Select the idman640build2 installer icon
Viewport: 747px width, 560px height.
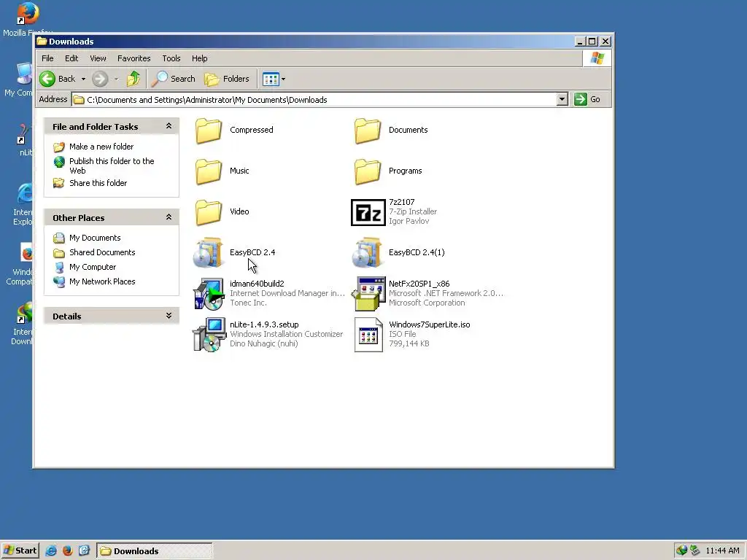(x=208, y=294)
